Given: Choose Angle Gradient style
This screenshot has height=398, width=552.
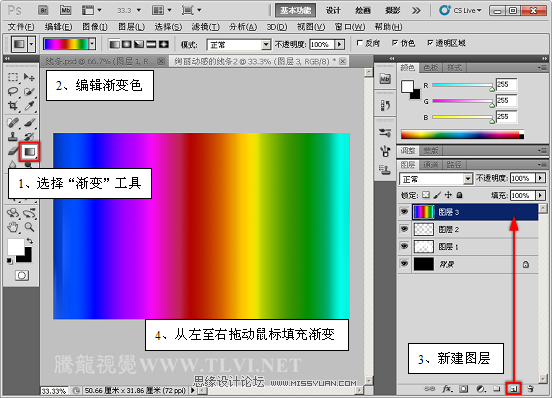Looking at the screenshot, I should point(139,44).
